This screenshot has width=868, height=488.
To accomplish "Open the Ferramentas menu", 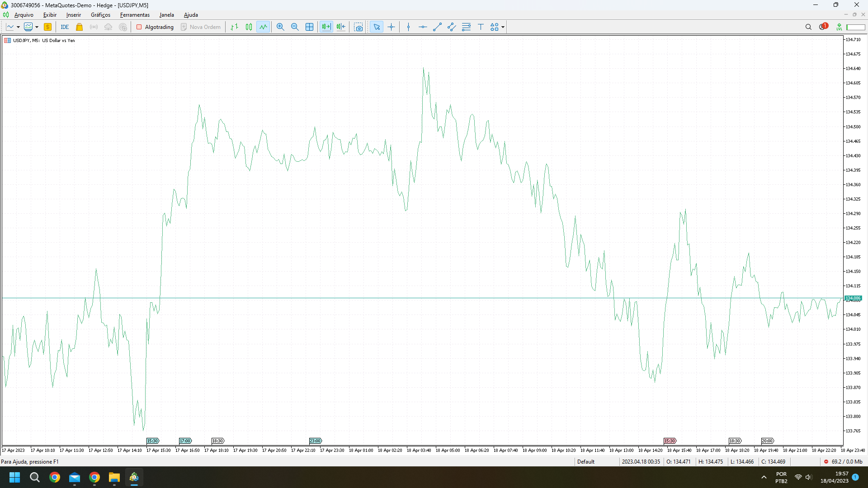I will 135,15.
